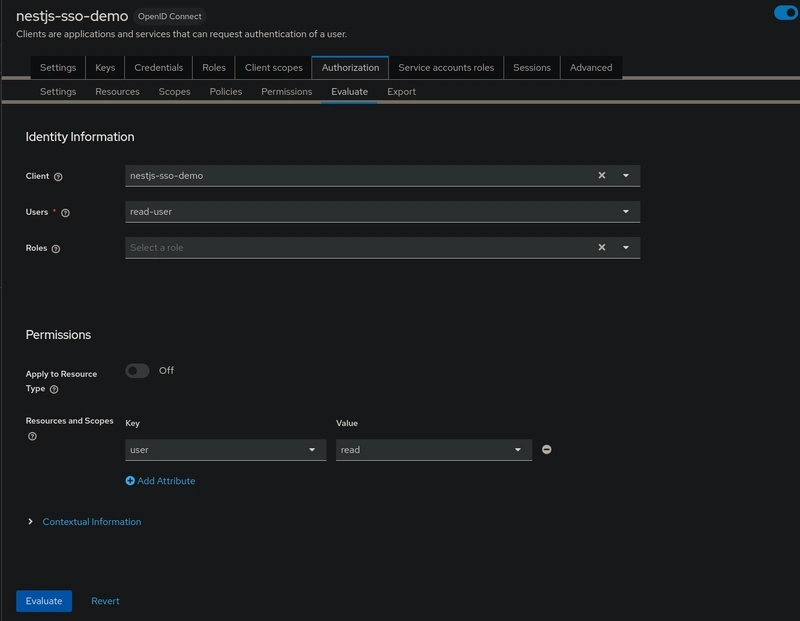Click help icon for Apply to Resource Type
This screenshot has height=621, width=800.
click(x=54, y=389)
